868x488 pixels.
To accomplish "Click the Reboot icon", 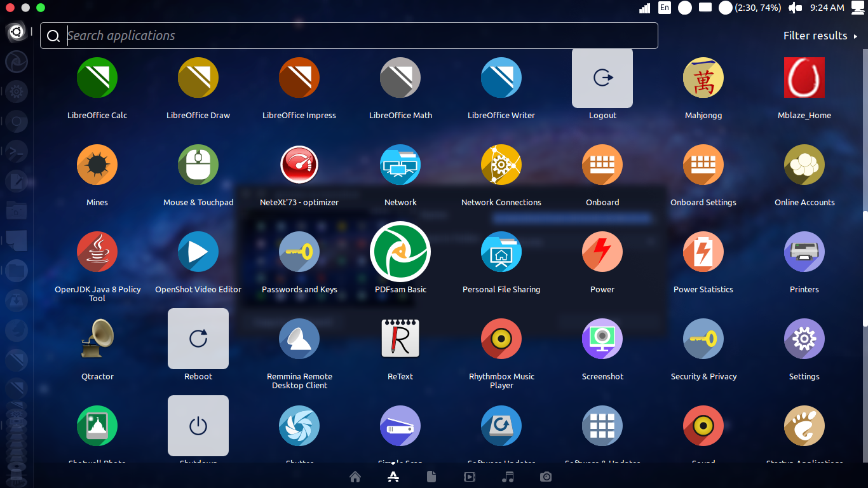I will coord(198,339).
